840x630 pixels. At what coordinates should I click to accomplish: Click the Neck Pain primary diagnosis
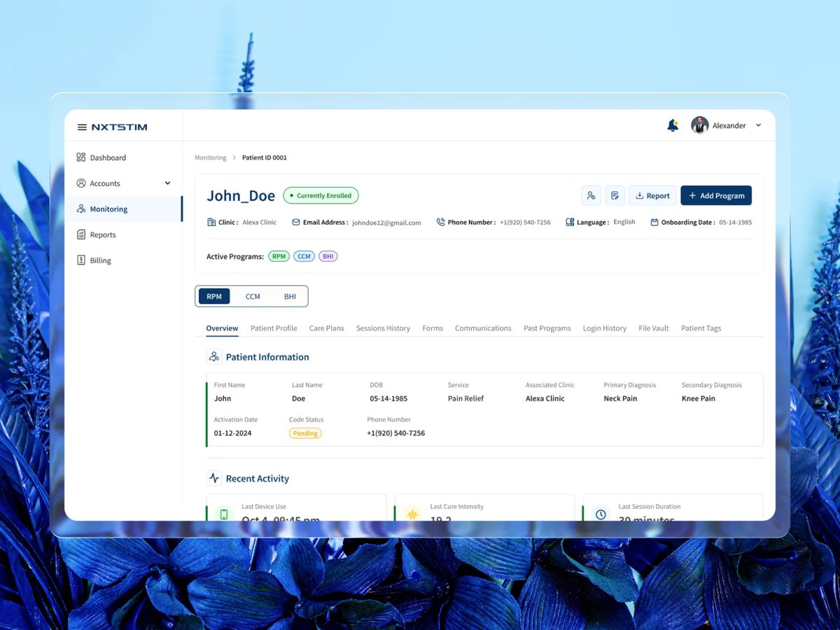[620, 398]
